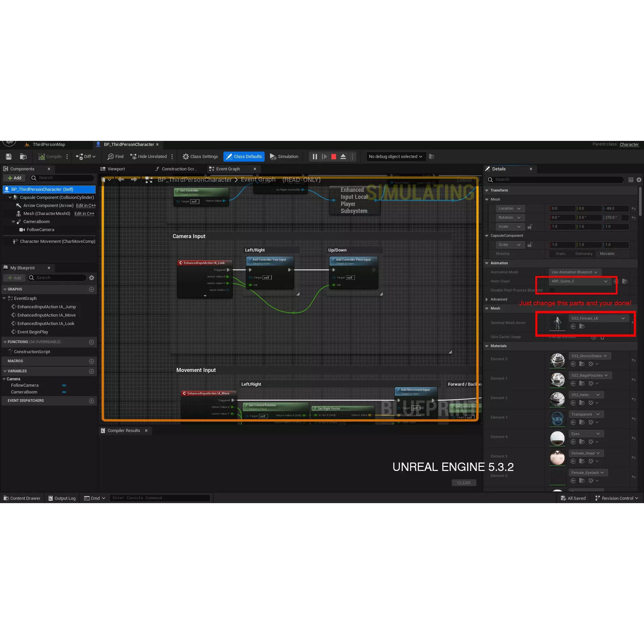Open debug object selection dropdown
This screenshot has height=644, width=644.
(x=396, y=157)
